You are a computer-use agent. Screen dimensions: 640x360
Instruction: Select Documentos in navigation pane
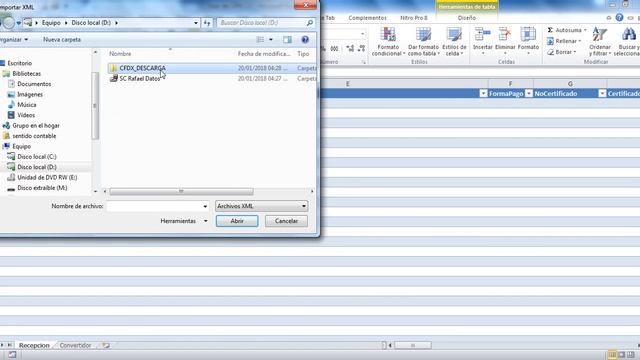coord(34,84)
